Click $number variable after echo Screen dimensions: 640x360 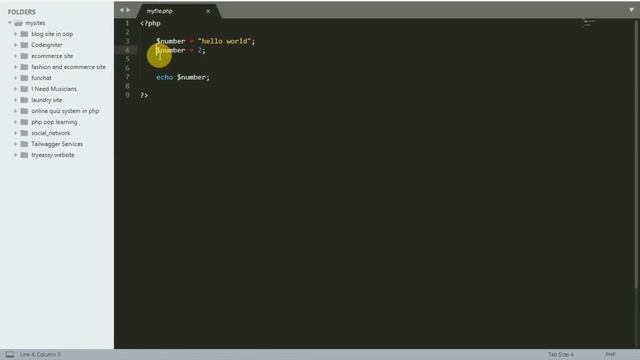[191, 77]
